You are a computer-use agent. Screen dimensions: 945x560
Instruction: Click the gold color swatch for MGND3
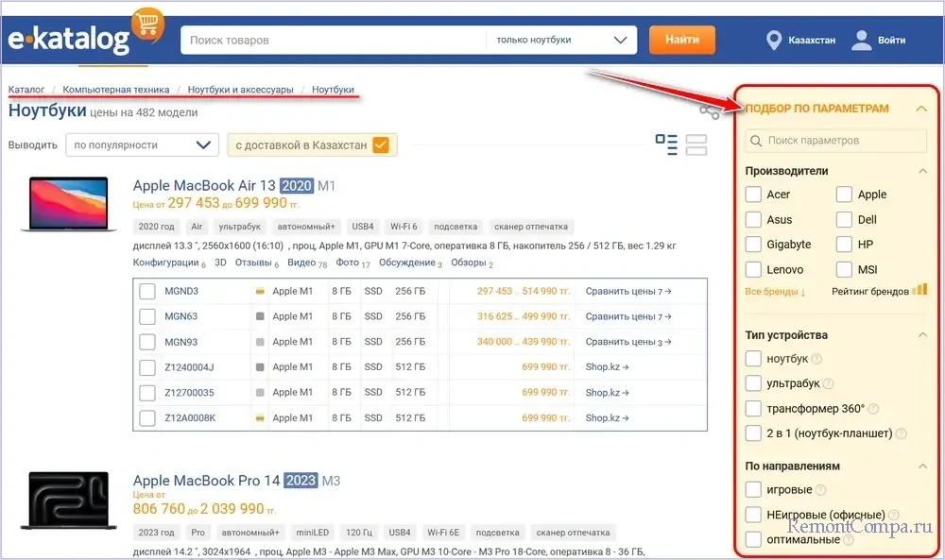tap(260, 292)
